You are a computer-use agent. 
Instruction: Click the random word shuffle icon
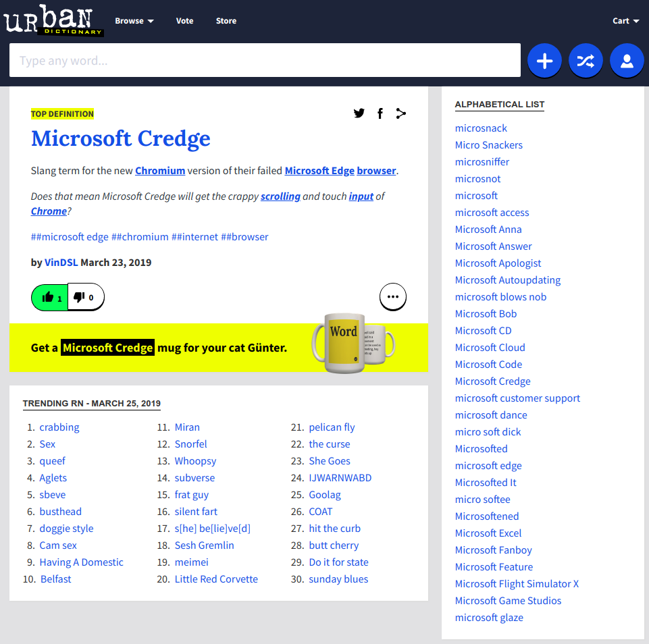586,61
